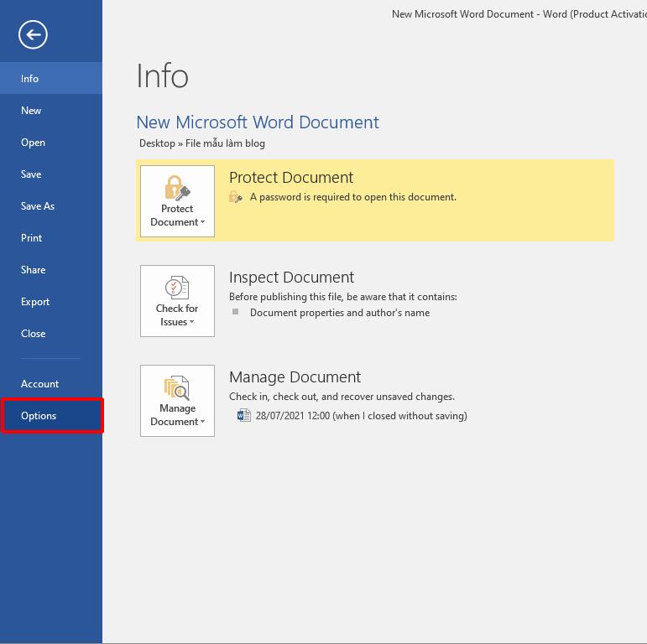Open the Print page
647x644 pixels.
pos(32,238)
